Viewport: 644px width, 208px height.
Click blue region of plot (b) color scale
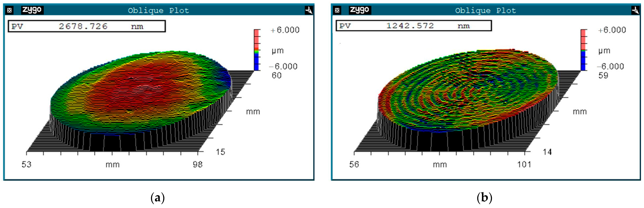click(583, 61)
